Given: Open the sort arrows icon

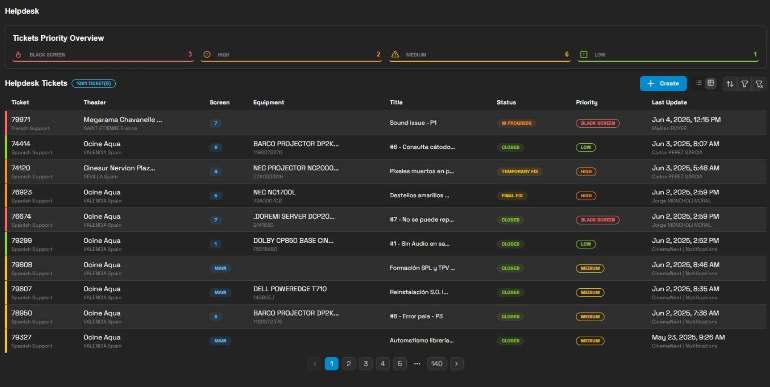Looking at the screenshot, I should click(730, 84).
